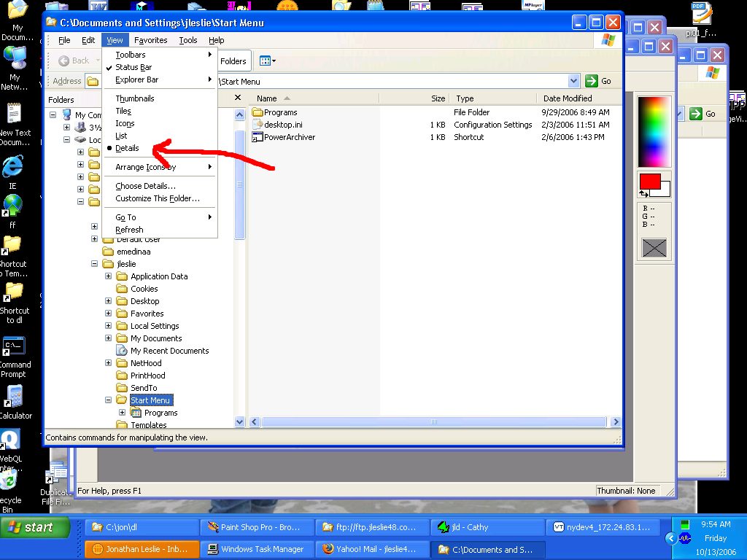
Task: Expand the Application Data tree node
Action: [109, 276]
